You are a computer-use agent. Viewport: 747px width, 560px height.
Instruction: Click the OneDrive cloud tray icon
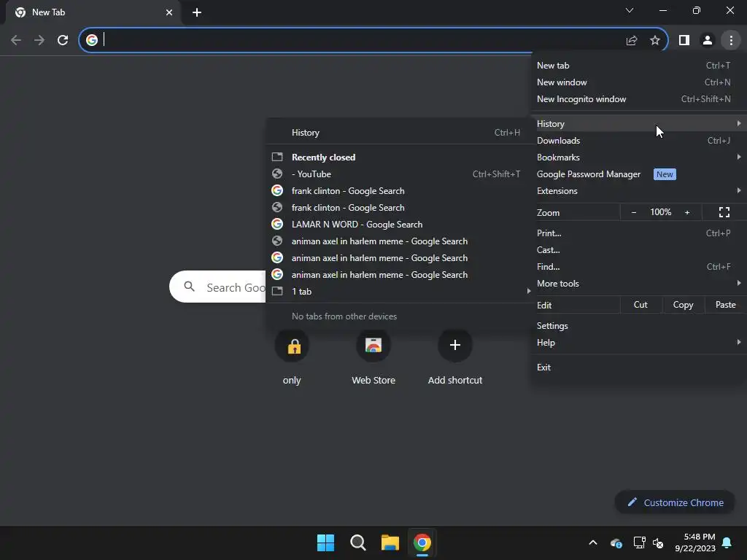pyautogui.click(x=616, y=542)
